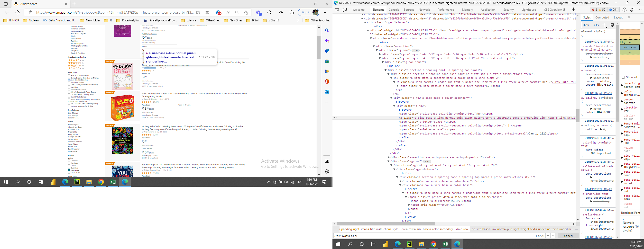The image size is (644, 249).
Task: Click the errors and warnings counter badge
Action: click(599, 10)
